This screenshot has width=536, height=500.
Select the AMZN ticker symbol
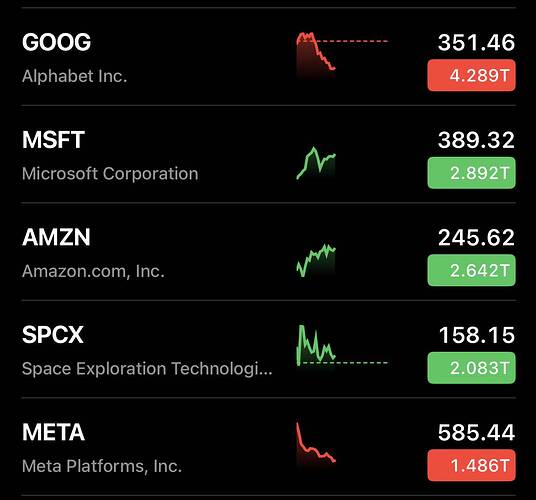point(56,237)
